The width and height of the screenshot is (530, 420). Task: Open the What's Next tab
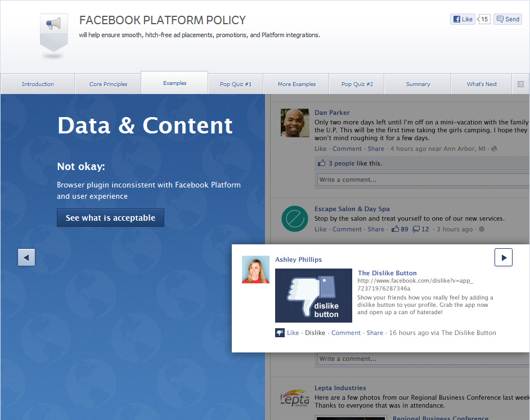point(482,84)
